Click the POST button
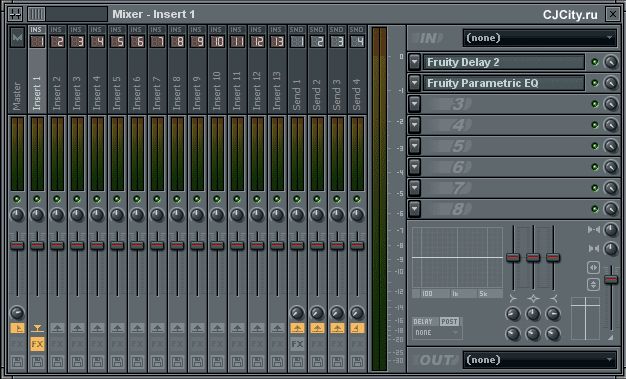Image resolution: width=626 pixels, height=379 pixels. click(450, 321)
